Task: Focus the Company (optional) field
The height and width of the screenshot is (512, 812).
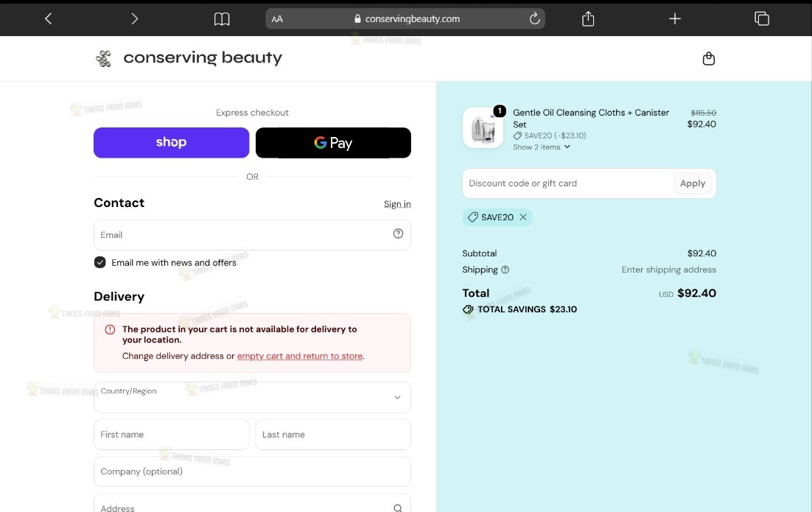Action: [x=252, y=471]
